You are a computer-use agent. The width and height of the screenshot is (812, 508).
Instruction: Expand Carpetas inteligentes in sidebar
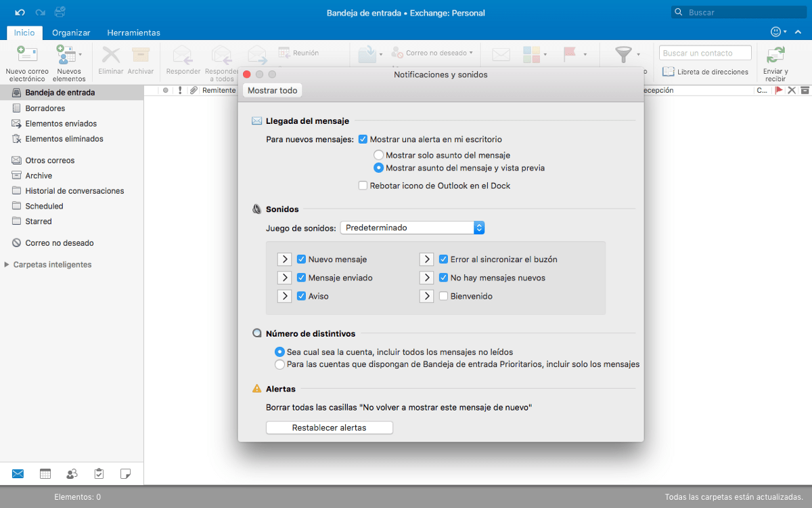(7, 265)
